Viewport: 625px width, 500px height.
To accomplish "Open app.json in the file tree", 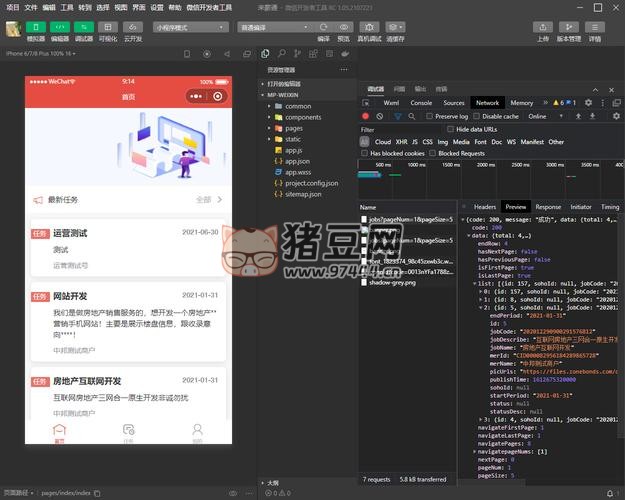I will click(x=297, y=161).
